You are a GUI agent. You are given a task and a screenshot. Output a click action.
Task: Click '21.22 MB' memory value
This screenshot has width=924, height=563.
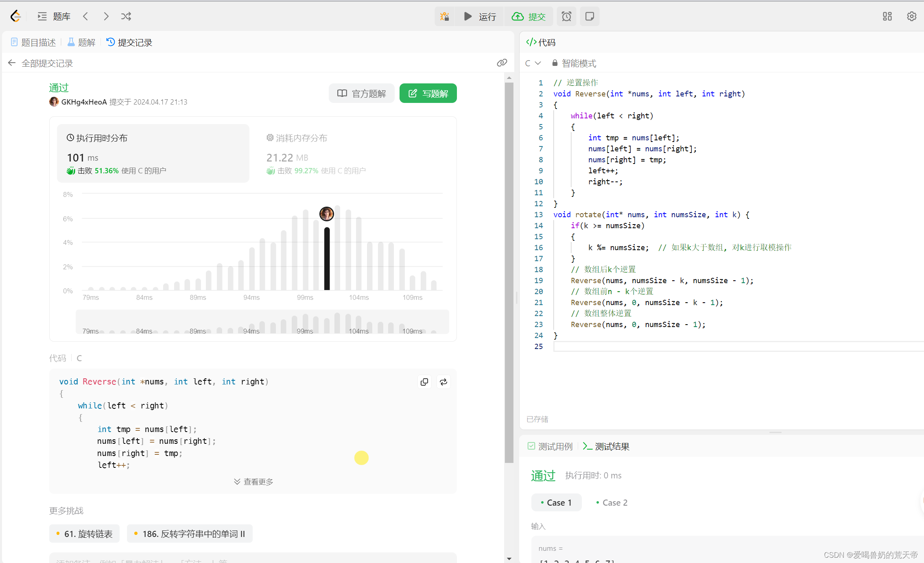[287, 157]
